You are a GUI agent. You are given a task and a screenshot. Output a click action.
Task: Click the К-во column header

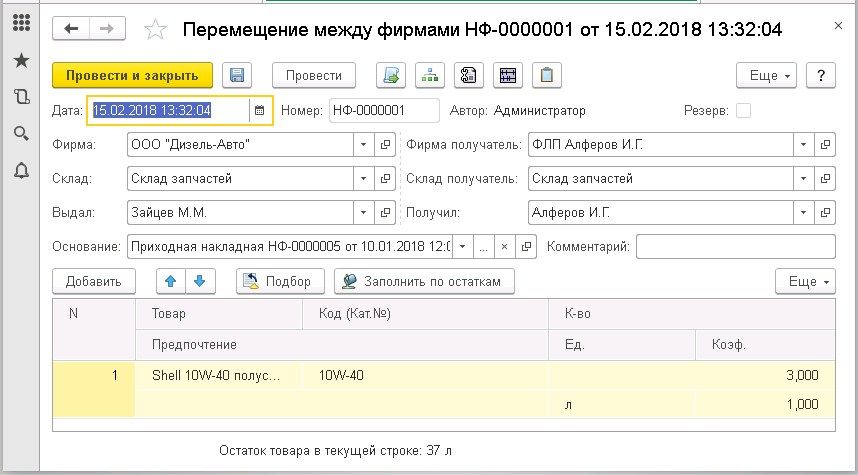[692, 314]
